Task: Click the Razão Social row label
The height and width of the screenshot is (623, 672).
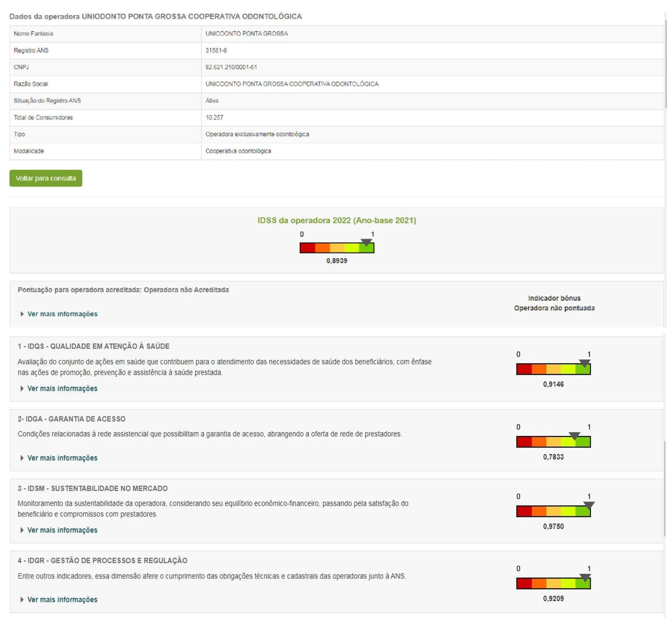Action: [x=31, y=84]
